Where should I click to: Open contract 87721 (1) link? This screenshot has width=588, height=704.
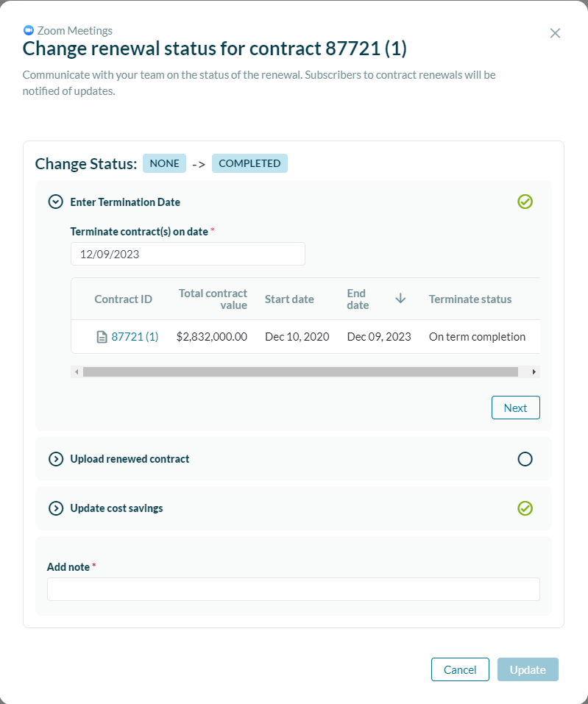pyautogui.click(x=135, y=337)
